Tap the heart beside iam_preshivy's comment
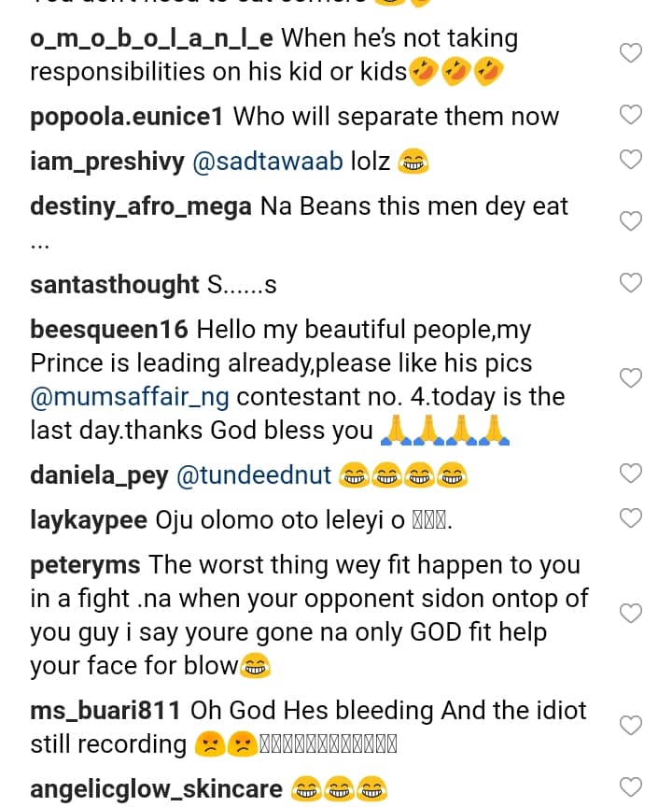Screen dimensions: 672x807 (632, 159)
